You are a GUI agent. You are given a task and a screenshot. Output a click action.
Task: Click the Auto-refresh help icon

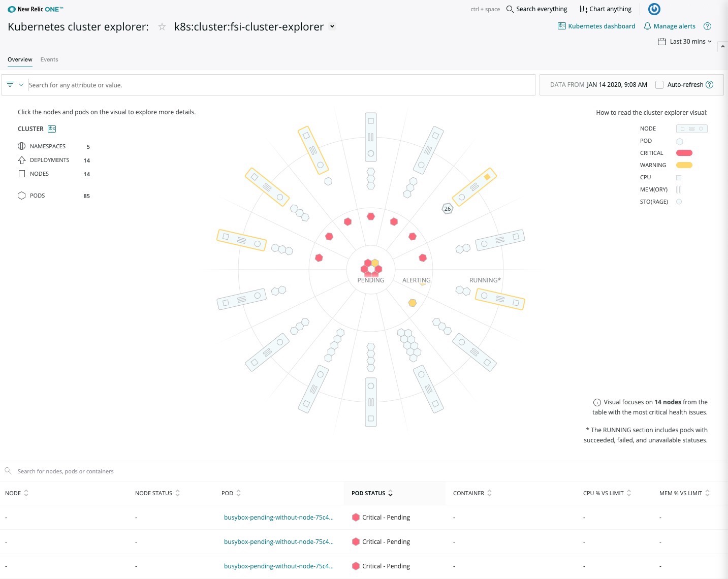tap(710, 85)
